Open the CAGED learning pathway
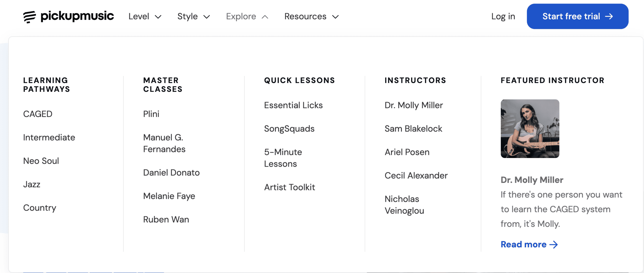The height and width of the screenshot is (273, 644). [x=37, y=114]
